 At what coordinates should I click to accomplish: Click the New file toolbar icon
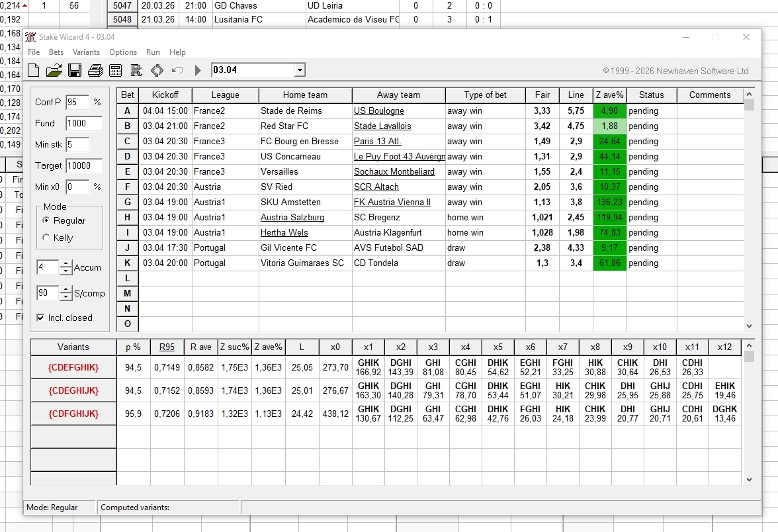[x=33, y=70]
